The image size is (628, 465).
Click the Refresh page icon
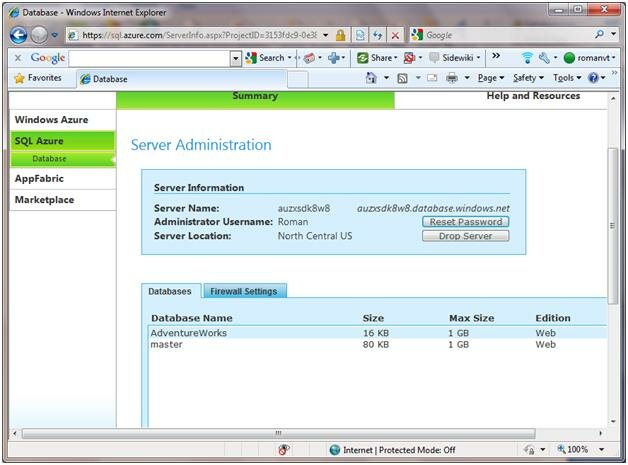tap(377, 35)
